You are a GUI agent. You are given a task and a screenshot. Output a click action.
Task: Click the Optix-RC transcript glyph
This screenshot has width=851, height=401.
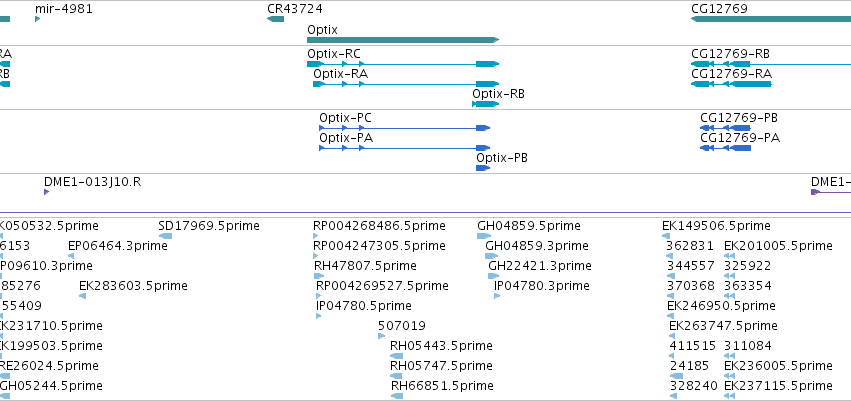403,64
